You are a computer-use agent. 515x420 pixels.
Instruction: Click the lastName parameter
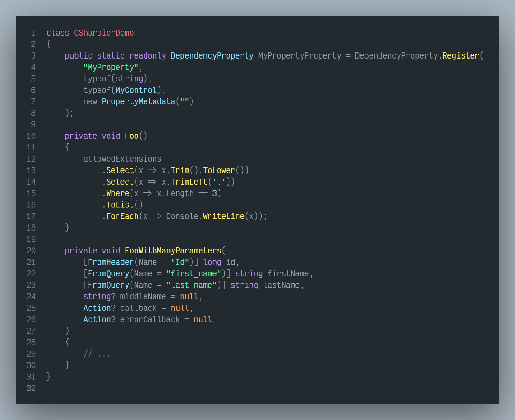pyautogui.click(x=281, y=285)
